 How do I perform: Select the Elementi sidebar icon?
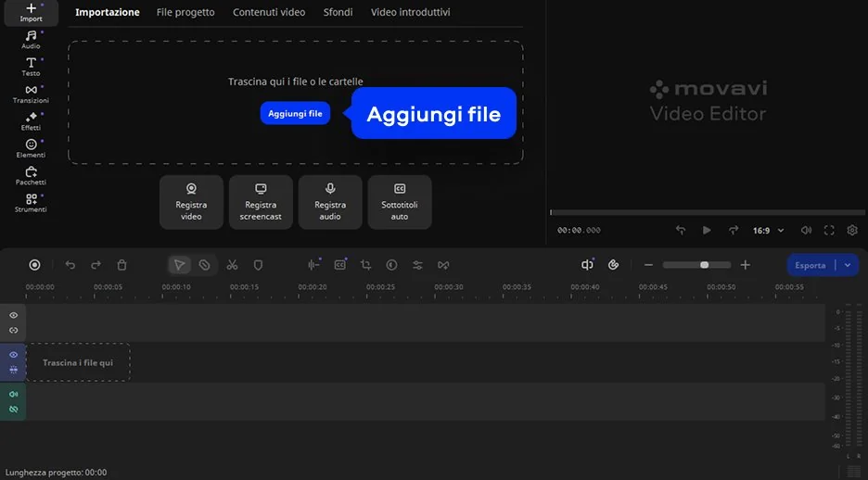[31, 148]
